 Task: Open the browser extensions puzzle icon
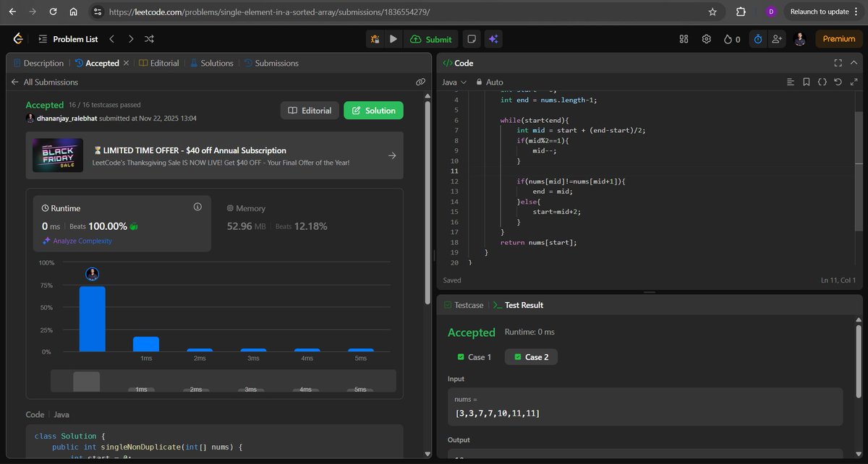tap(741, 12)
